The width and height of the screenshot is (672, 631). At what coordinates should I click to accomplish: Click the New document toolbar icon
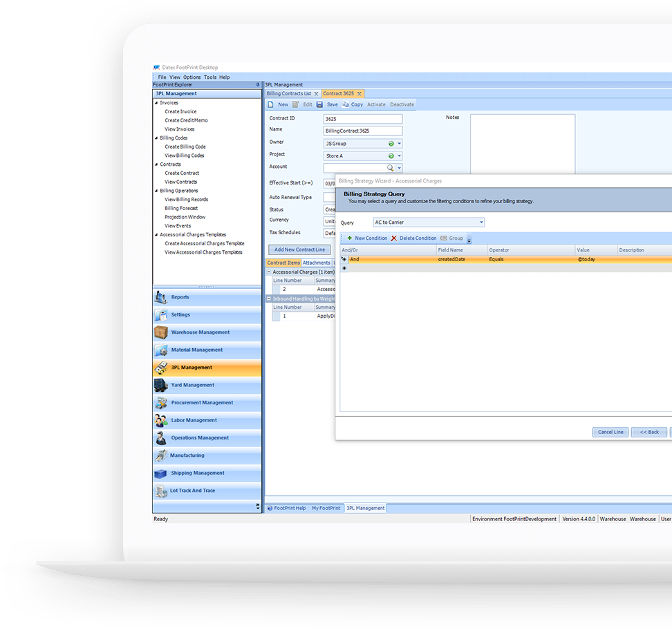[271, 104]
